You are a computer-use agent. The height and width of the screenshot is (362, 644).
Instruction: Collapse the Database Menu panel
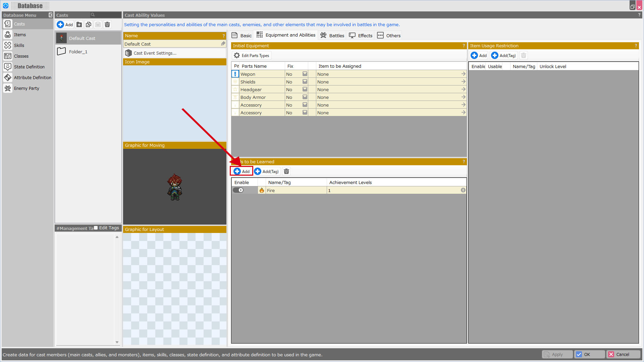pos(50,15)
